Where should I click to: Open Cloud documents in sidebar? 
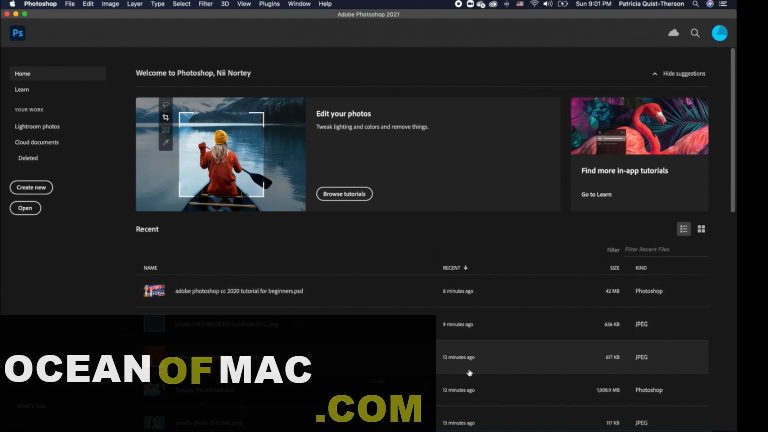tap(37, 142)
